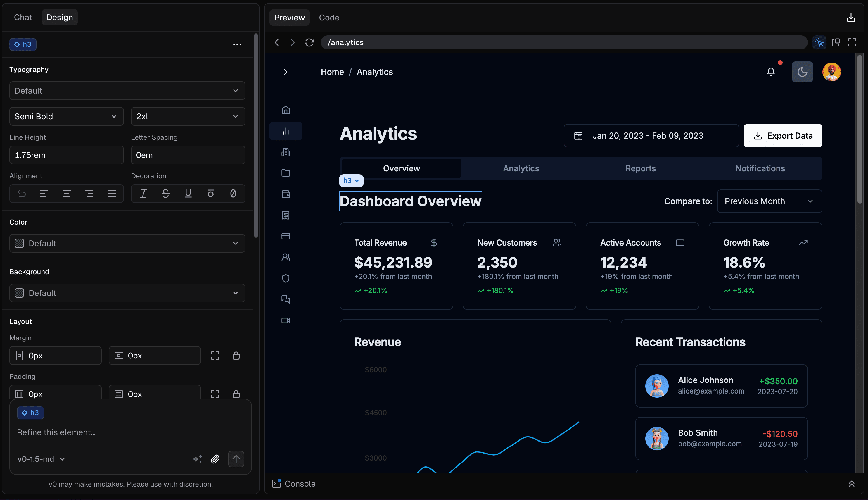Open preview in fullscreen

[x=852, y=42]
